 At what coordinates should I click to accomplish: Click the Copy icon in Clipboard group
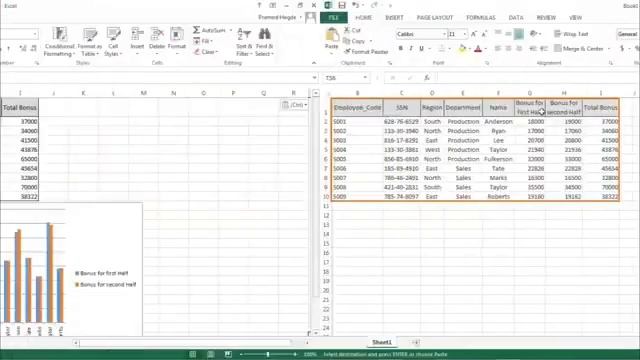coord(347,41)
